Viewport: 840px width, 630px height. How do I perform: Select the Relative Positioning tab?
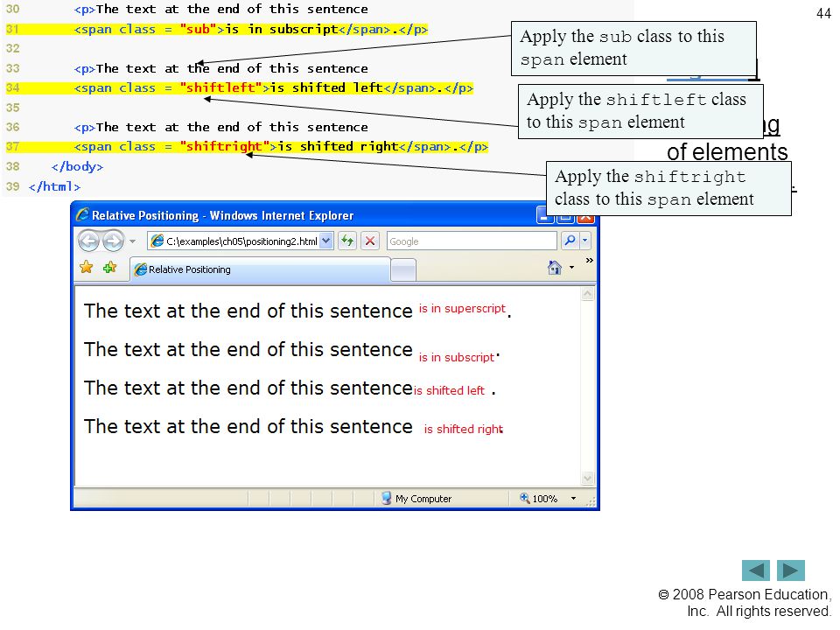tap(261, 269)
